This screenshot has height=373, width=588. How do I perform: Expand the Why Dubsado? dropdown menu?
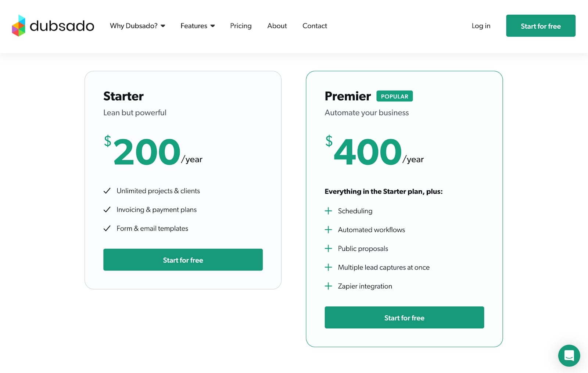(x=137, y=26)
